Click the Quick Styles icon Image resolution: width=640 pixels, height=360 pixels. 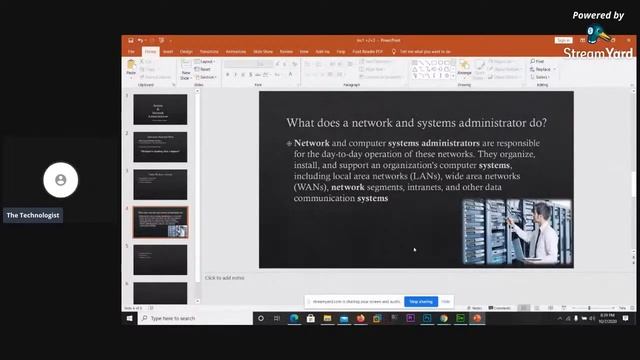click(x=480, y=66)
